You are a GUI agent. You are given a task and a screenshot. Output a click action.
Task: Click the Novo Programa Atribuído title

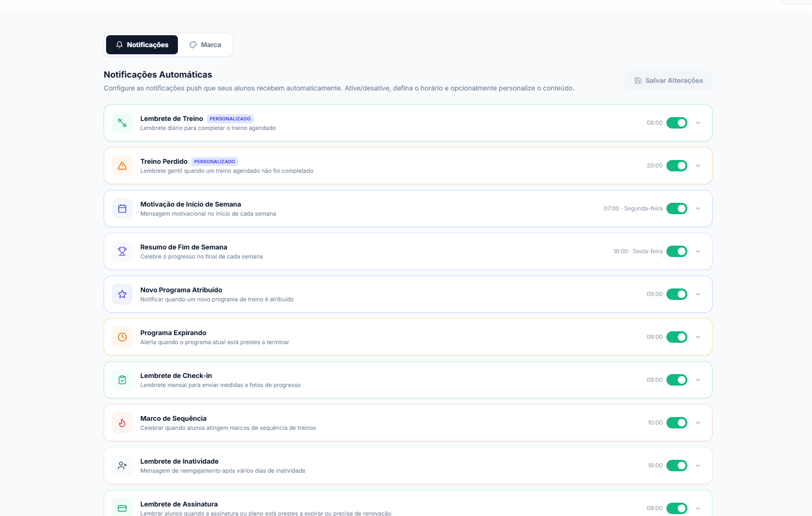181,290
